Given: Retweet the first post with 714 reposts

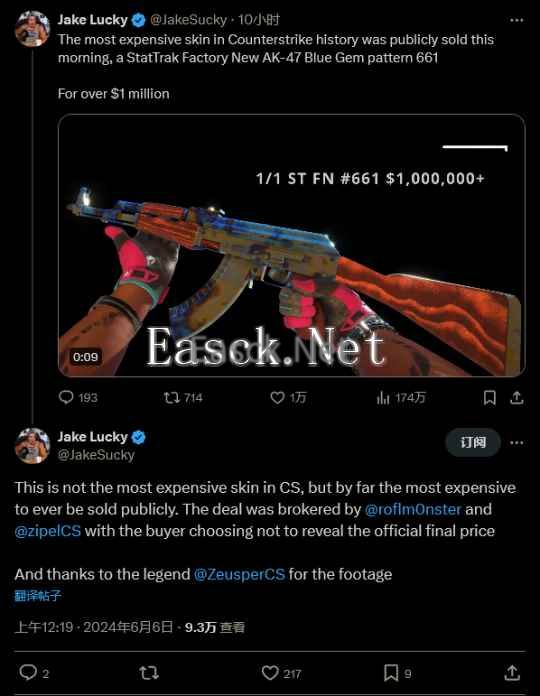Looking at the screenshot, I should coord(183,397).
